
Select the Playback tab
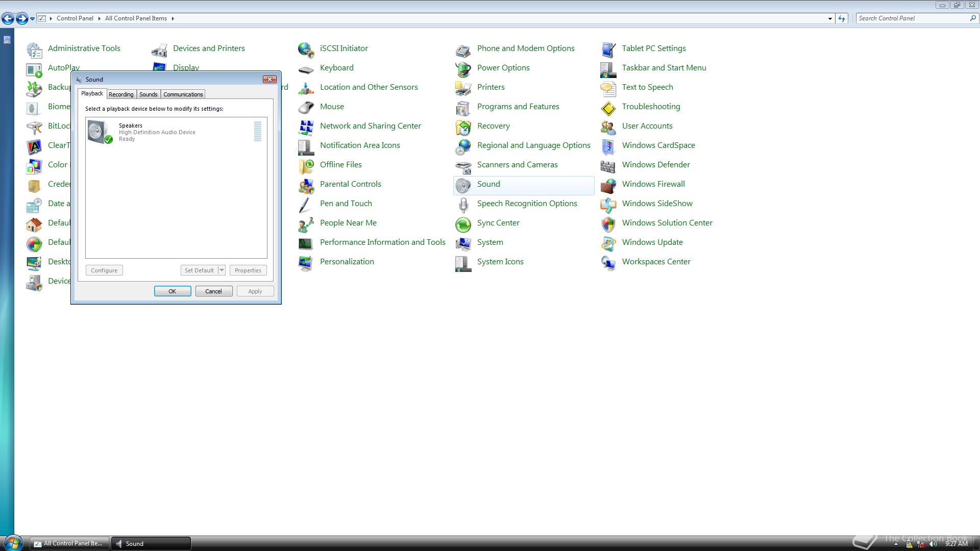pyautogui.click(x=92, y=93)
